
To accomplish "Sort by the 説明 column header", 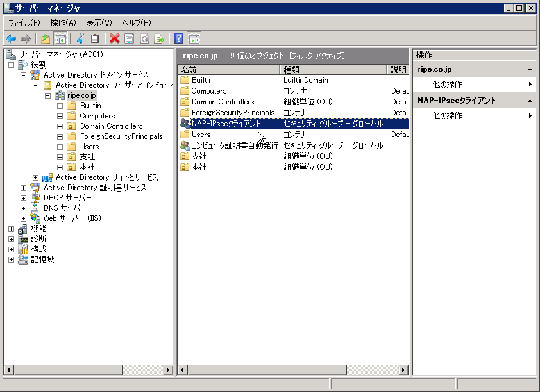I will [x=398, y=69].
